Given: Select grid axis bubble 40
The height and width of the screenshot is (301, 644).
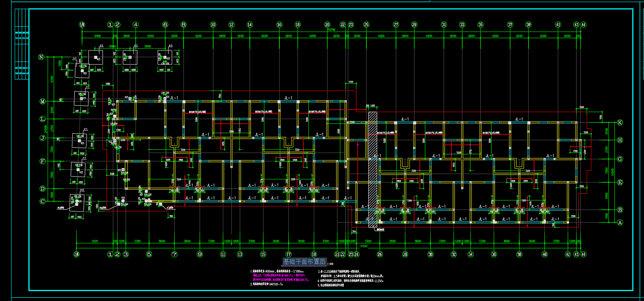Looking at the screenshot, I should tap(544, 254).
